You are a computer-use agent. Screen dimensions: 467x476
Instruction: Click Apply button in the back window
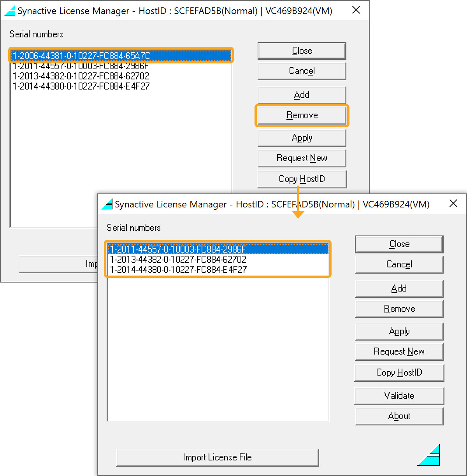click(302, 138)
